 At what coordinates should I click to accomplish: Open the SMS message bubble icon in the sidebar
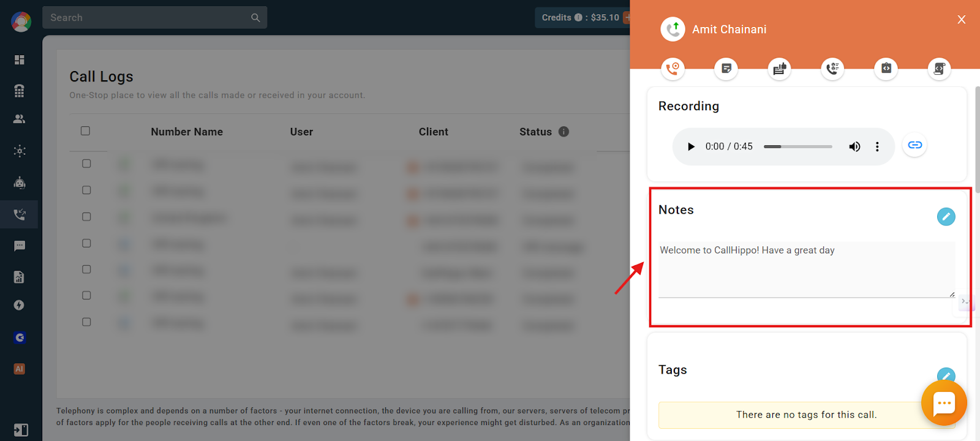point(20,246)
